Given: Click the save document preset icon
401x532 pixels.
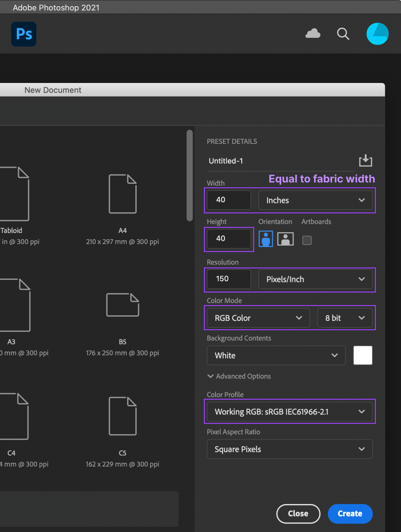Looking at the screenshot, I should click(x=365, y=160).
